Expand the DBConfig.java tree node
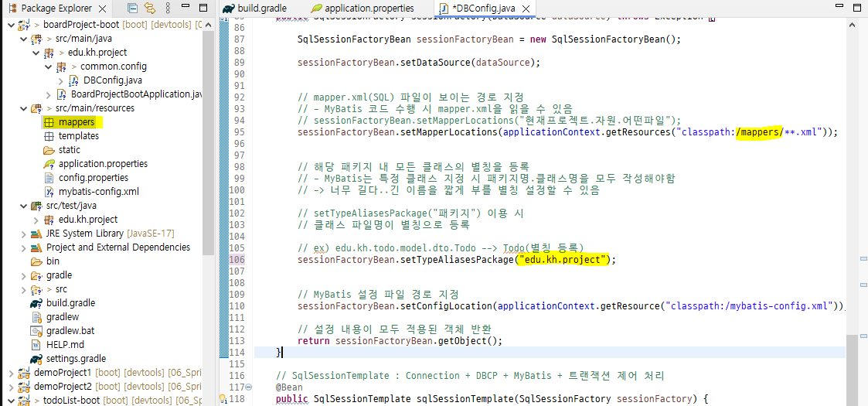This screenshot has height=406, width=868. point(60,80)
